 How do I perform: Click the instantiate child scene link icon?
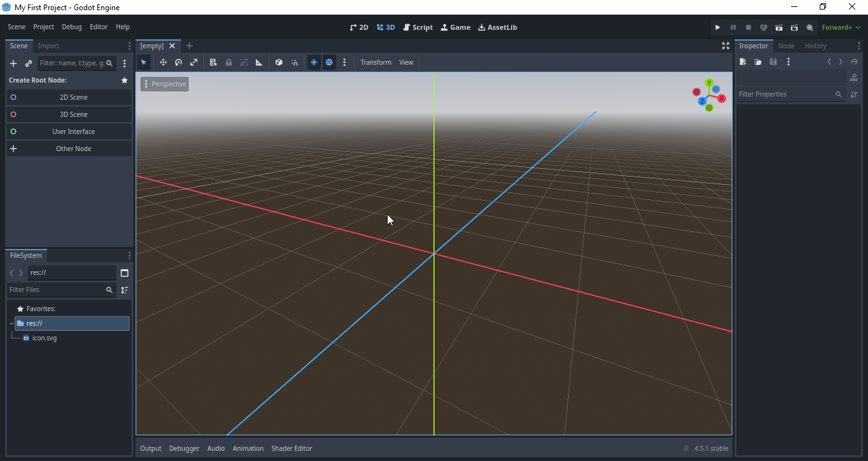point(29,63)
